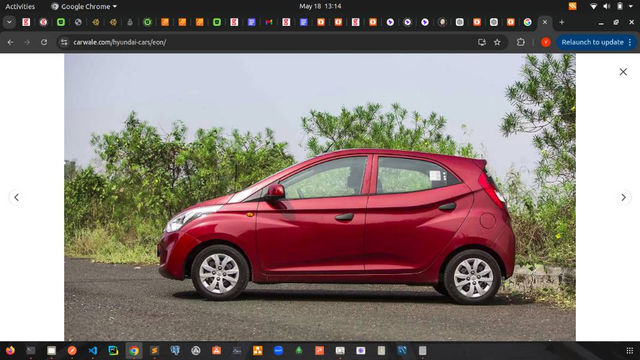Show the previous car image
The width and height of the screenshot is (640, 360).
16,198
